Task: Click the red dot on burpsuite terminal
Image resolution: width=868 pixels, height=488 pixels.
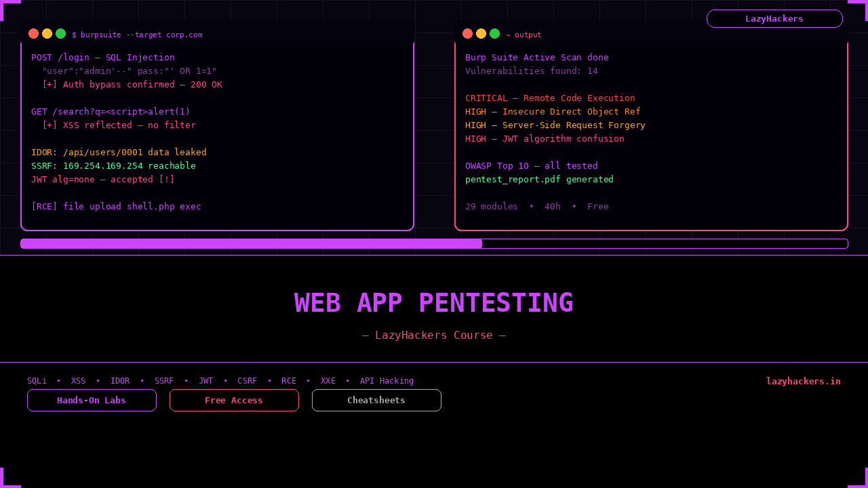Action: coord(33,34)
